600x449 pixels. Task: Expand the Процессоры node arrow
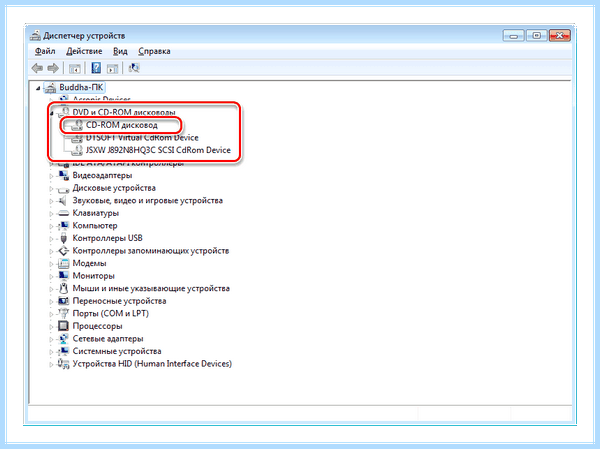(51, 327)
